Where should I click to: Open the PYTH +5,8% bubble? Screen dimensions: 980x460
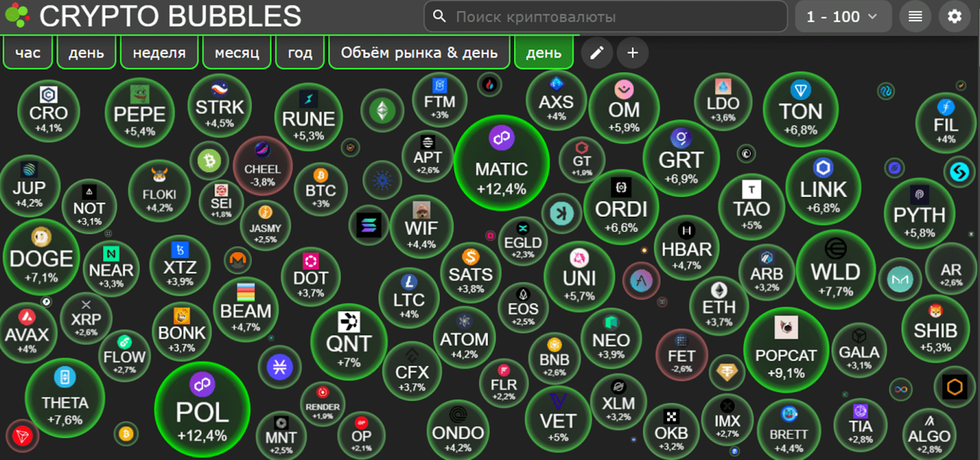(919, 213)
